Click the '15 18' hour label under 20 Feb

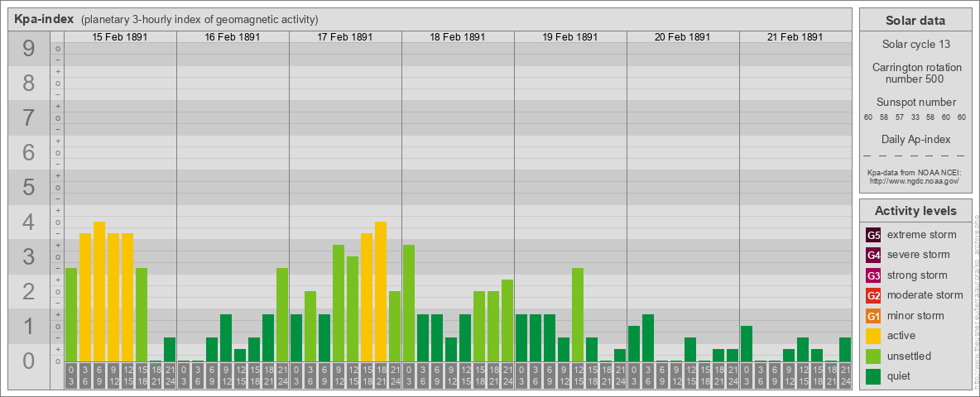click(704, 376)
